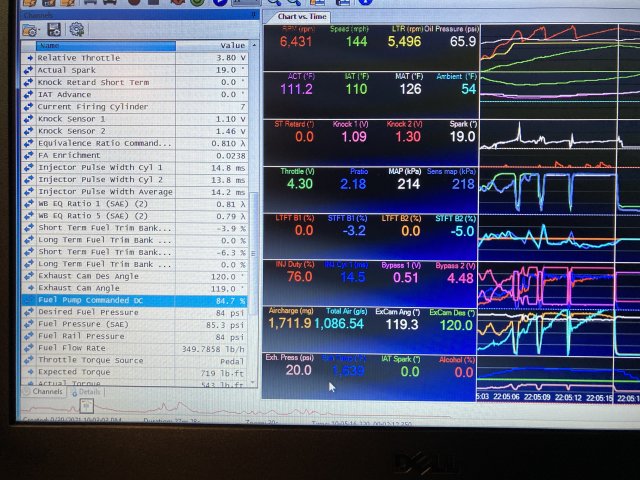Select the Injector Pulse Width Cyl 2 row
The image size is (640, 480).
click(x=135, y=180)
